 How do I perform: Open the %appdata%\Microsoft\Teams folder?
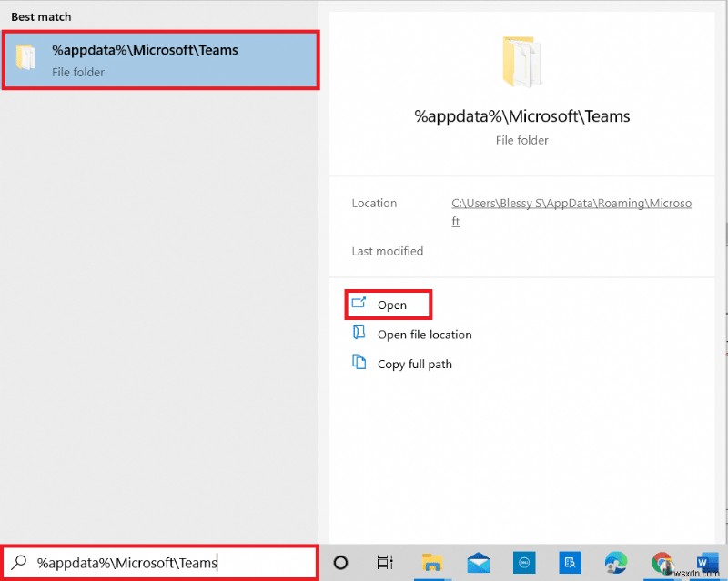[391, 305]
